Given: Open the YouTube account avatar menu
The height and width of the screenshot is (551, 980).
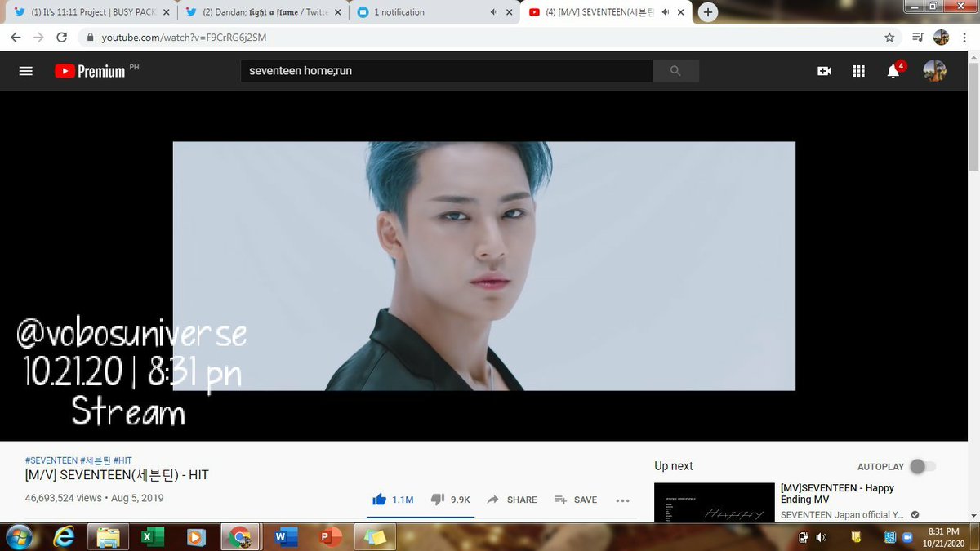Looking at the screenshot, I should tap(934, 71).
